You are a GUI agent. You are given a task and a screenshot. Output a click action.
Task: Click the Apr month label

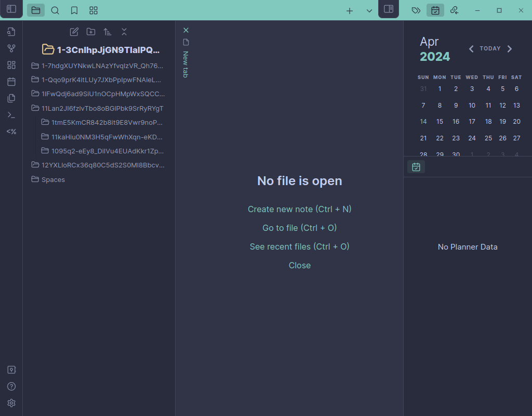point(429,42)
